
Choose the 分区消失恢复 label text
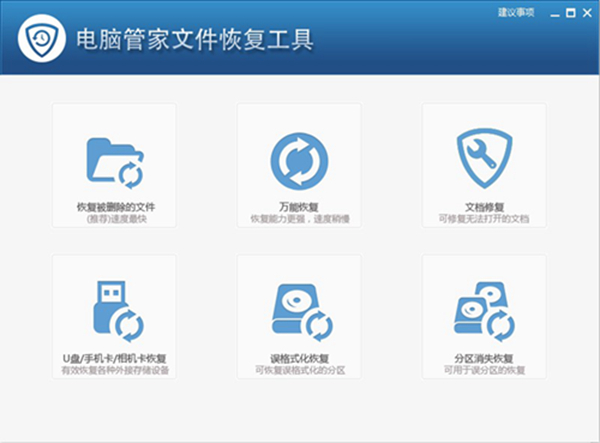click(x=484, y=358)
